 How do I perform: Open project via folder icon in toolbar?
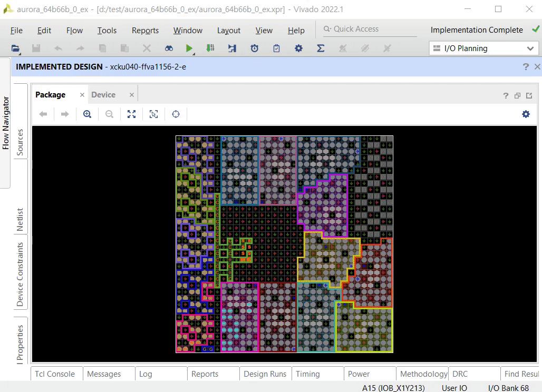click(15, 48)
